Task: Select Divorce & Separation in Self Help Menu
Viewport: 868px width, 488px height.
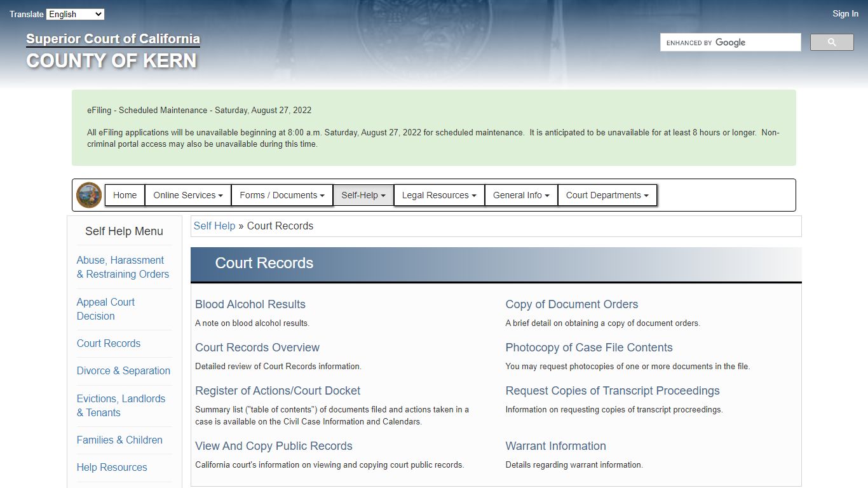Action: click(123, 370)
